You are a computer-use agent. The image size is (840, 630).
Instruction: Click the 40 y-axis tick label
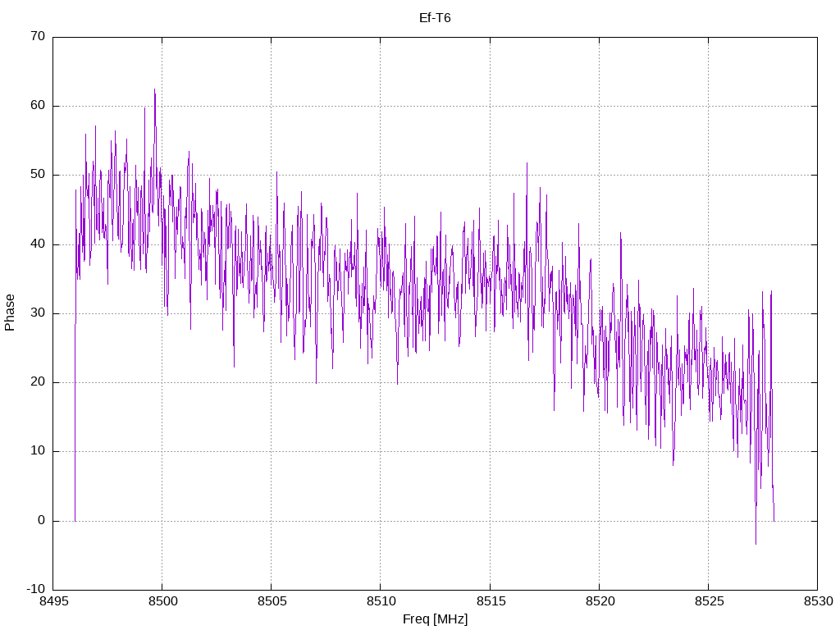click(x=38, y=244)
